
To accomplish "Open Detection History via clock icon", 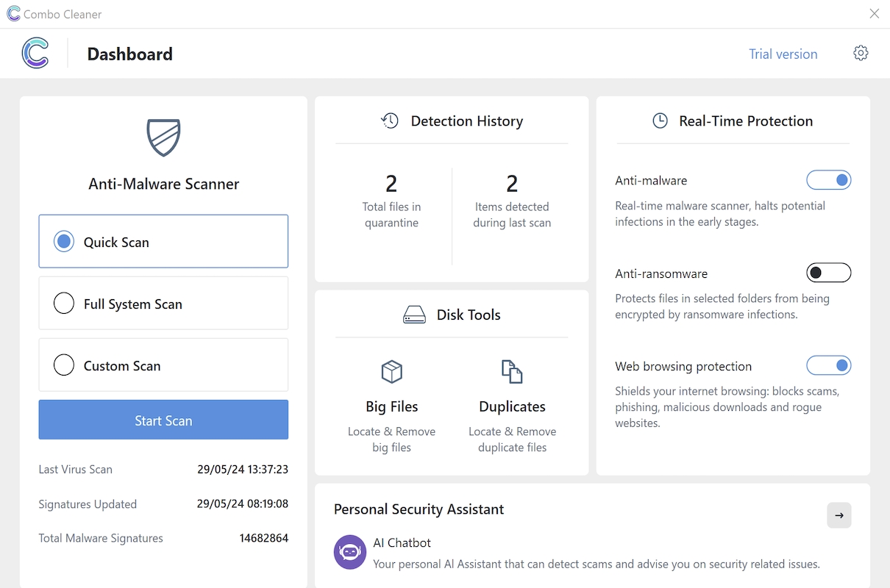I will (x=390, y=121).
